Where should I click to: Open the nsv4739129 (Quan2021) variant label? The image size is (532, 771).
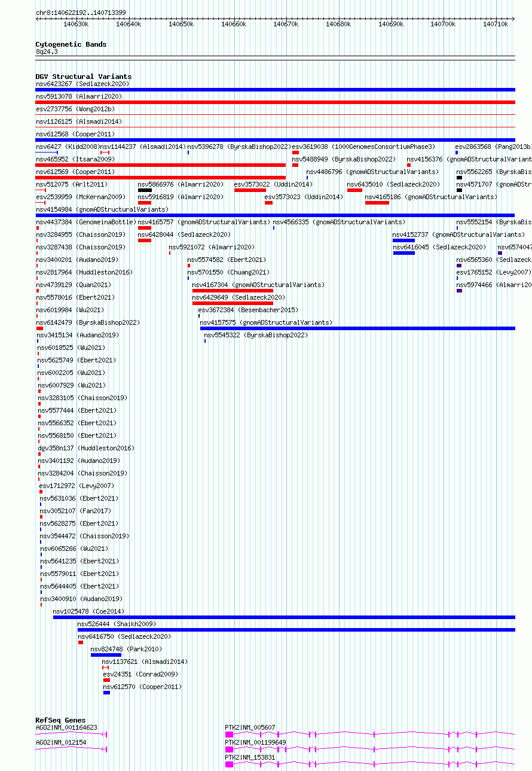(74, 285)
